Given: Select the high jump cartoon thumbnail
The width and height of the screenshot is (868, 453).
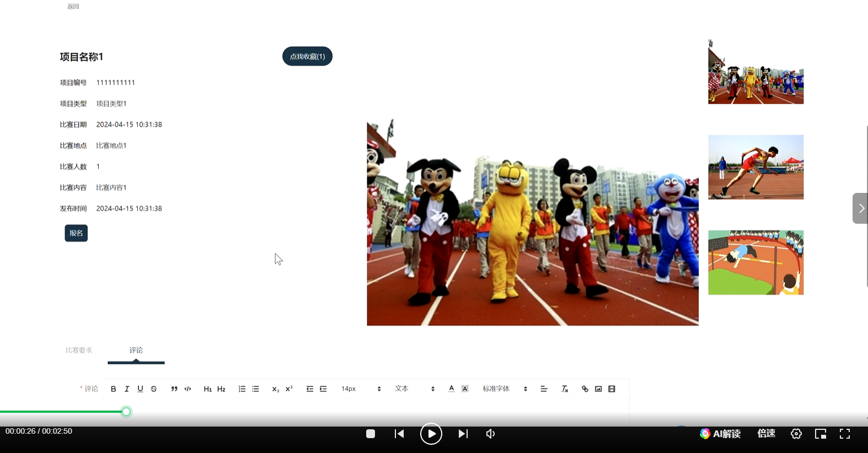Looking at the screenshot, I should [756, 262].
